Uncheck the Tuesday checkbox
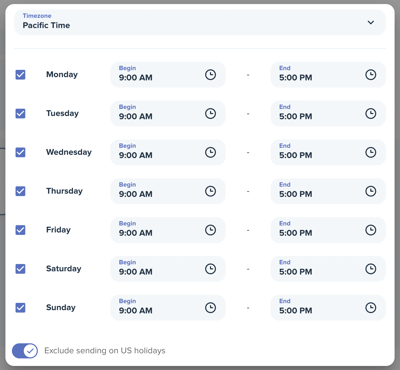Viewport: 400px width, 370px height. [20, 114]
